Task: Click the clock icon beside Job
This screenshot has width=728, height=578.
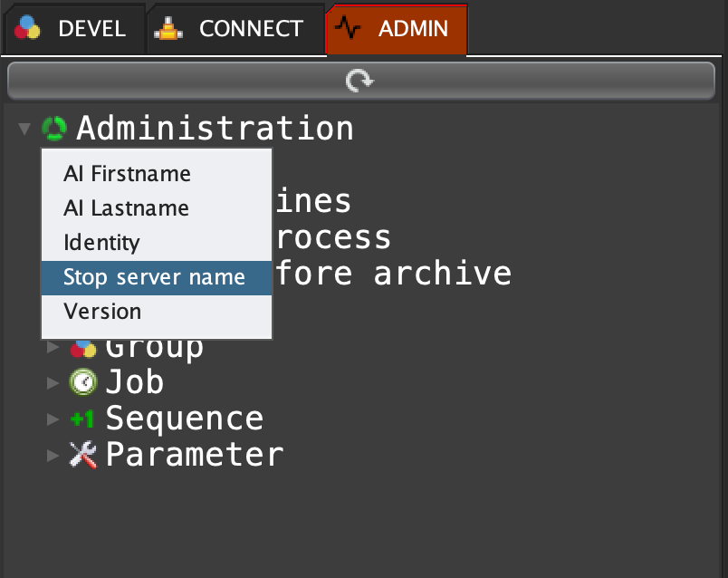Action: coord(82,382)
